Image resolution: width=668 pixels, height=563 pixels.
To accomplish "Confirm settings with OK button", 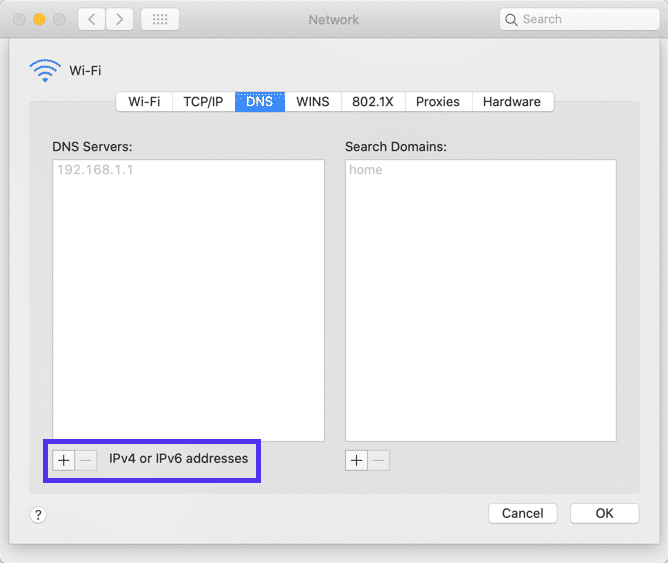I will click(x=605, y=513).
